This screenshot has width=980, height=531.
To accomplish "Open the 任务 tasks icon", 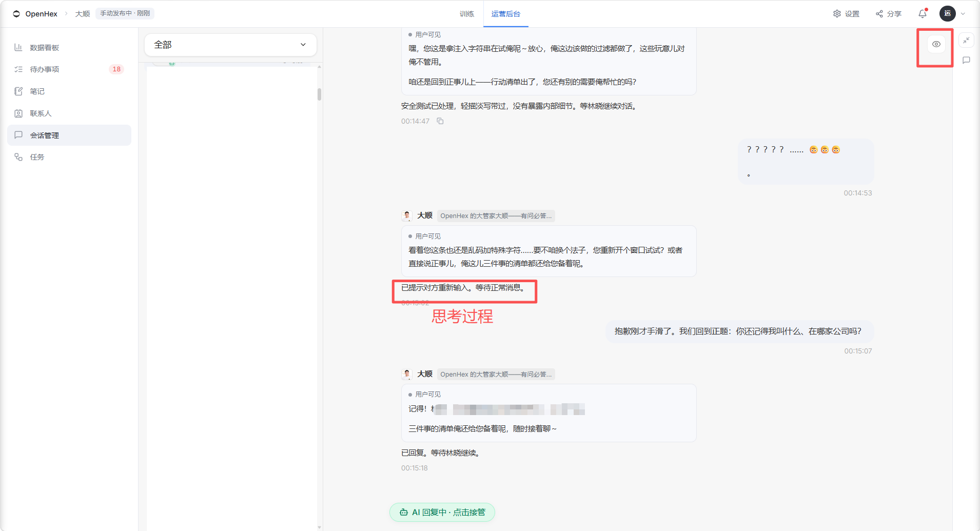I will coord(18,157).
